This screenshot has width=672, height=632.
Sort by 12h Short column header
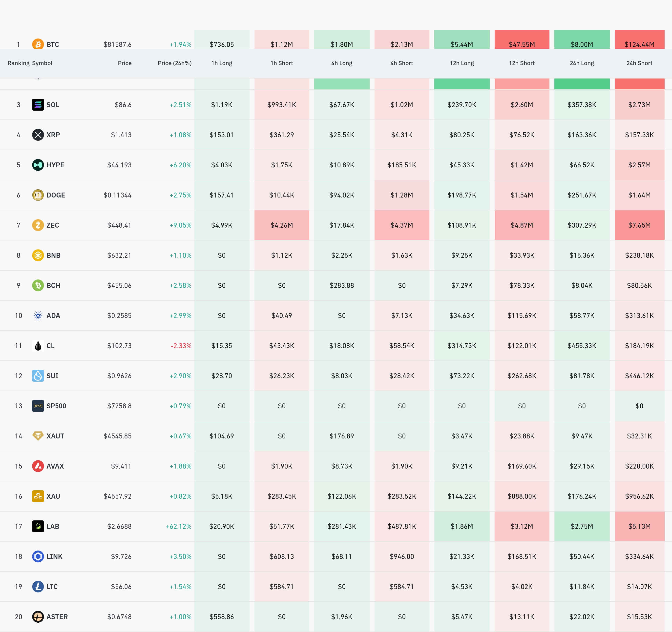522,63
